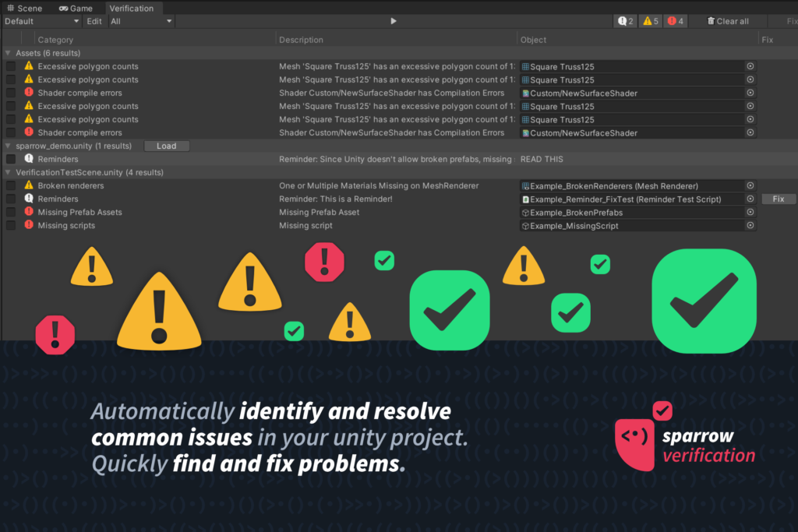Viewport: 798px width, 532px height.
Task: Click the 'One or Multiple Materials Missing' description
Action: click(x=379, y=185)
